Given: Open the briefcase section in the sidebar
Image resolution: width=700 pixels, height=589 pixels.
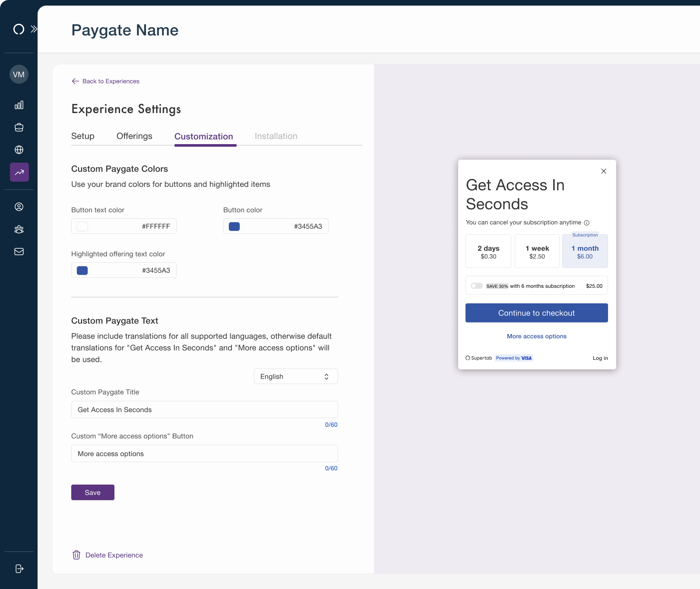Looking at the screenshot, I should pos(19,127).
